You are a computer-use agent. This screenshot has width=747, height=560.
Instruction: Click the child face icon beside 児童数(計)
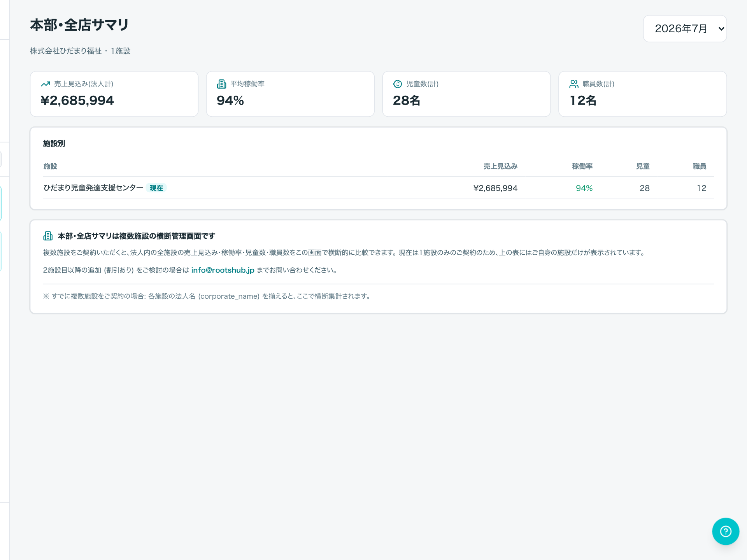pos(398,84)
